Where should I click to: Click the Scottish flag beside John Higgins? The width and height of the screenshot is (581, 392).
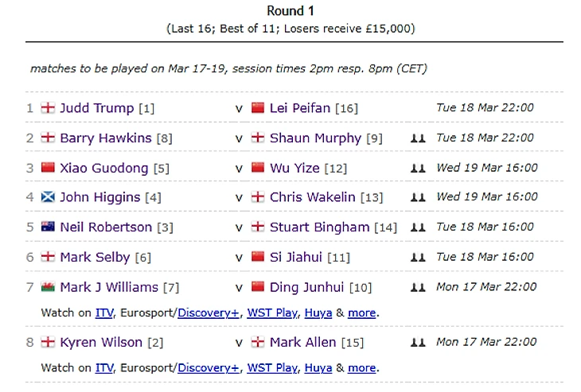point(48,196)
